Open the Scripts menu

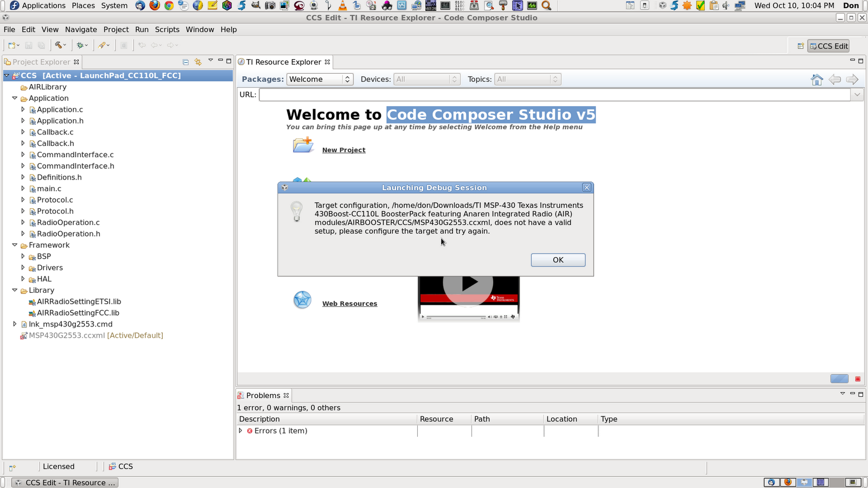167,29
